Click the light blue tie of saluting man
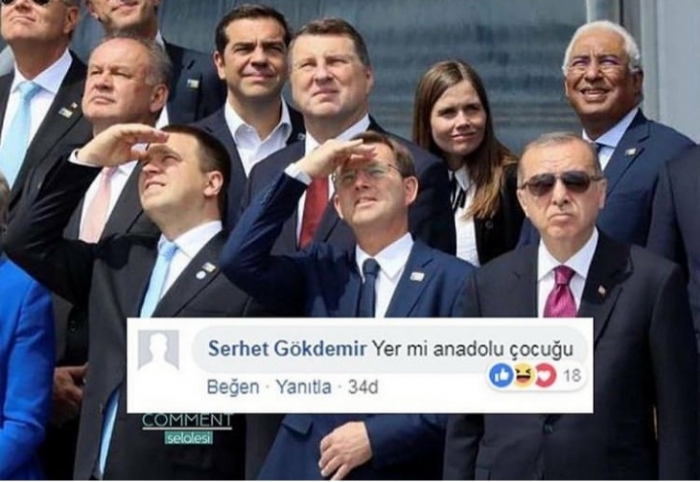 pyautogui.click(x=159, y=279)
